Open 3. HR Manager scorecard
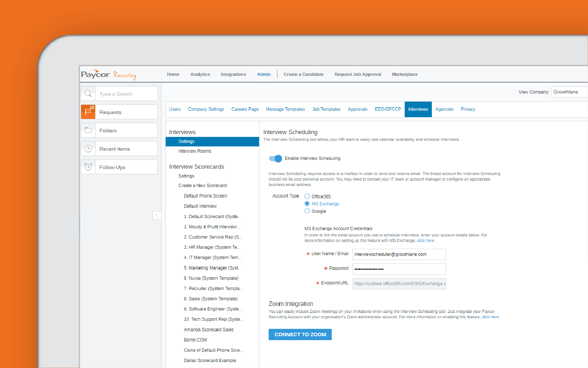Viewport: 588px width, 368px height. (x=212, y=247)
